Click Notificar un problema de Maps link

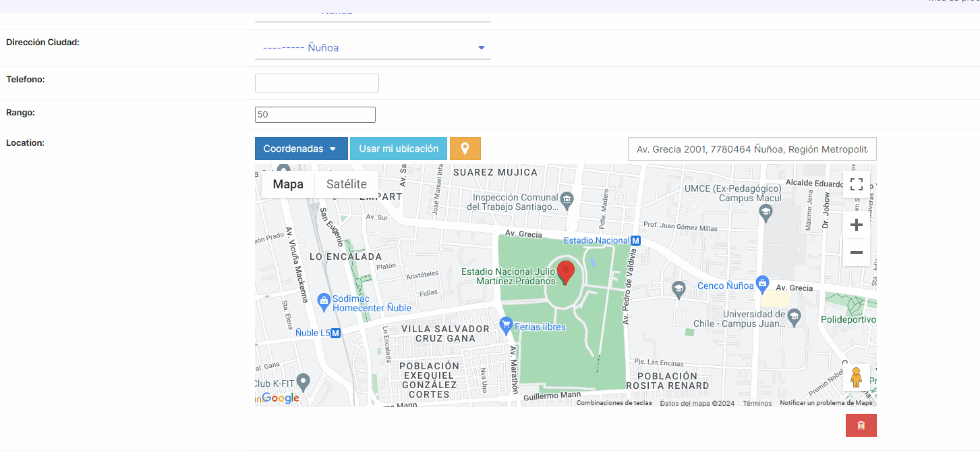pyautogui.click(x=826, y=403)
